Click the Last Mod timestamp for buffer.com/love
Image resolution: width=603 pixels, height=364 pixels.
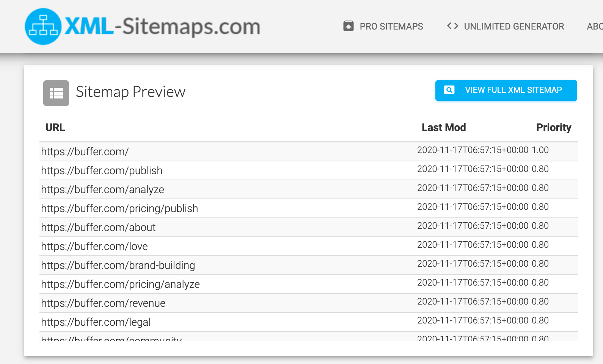pyautogui.click(x=473, y=245)
